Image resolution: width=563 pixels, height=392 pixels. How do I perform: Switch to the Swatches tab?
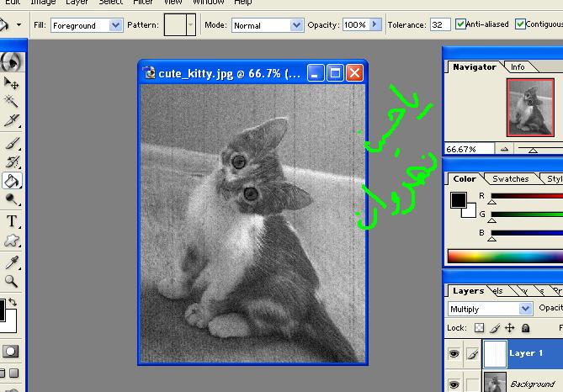pos(510,178)
